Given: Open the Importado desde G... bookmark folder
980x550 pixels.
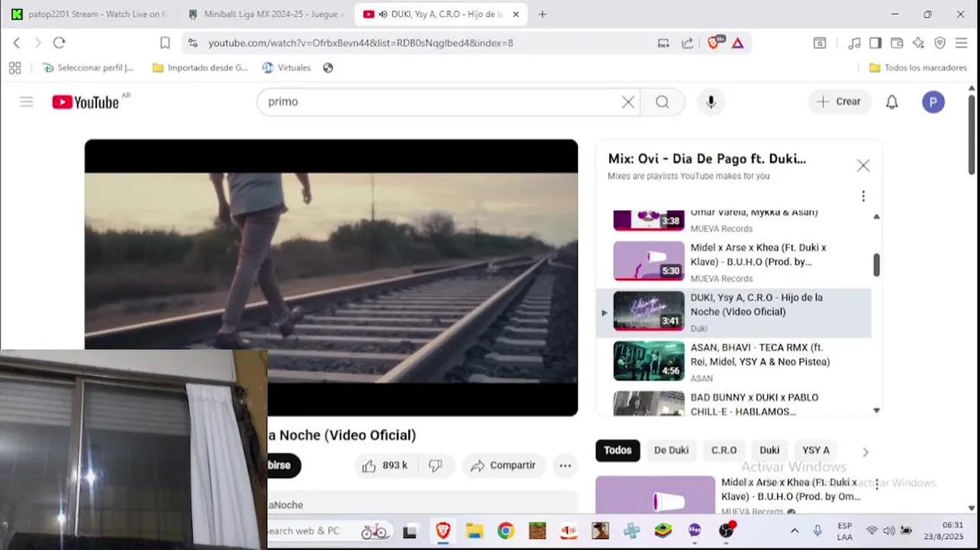Looking at the screenshot, I should pyautogui.click(x=200, y=68).
